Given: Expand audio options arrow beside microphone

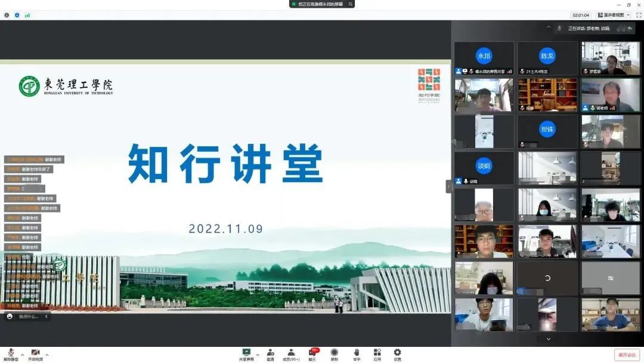Looking at the screenshot, I should [22, 355].
